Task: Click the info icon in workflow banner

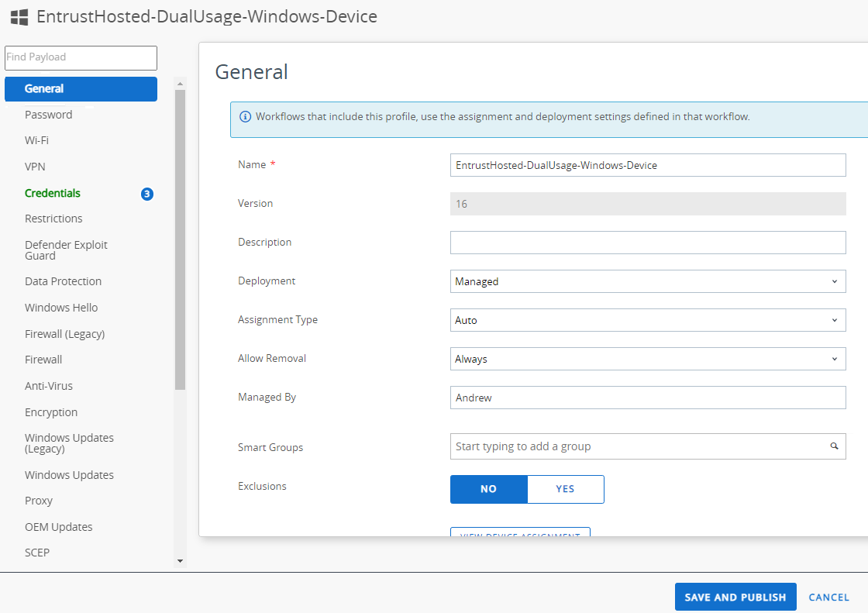Action: [x=245, y=117]
